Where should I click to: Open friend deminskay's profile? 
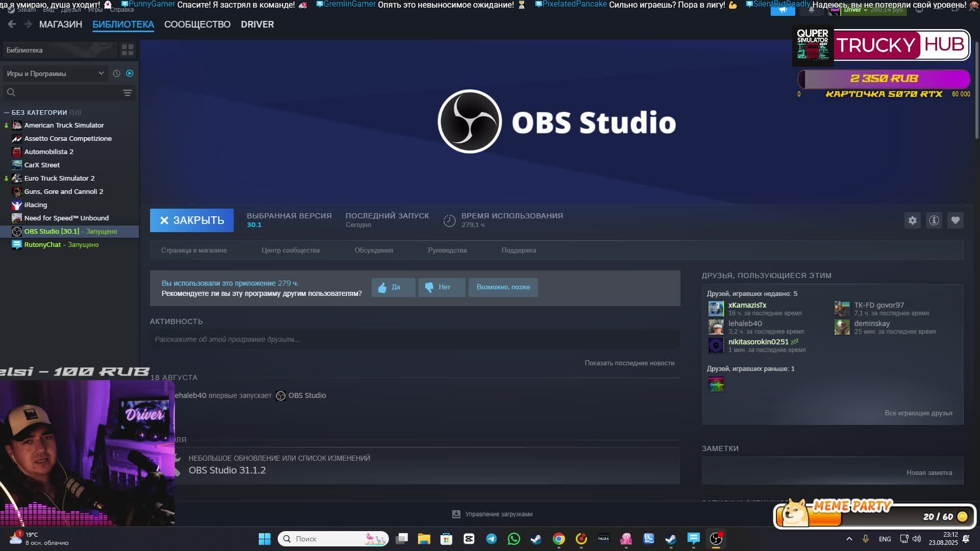click(x=872, y=323)
